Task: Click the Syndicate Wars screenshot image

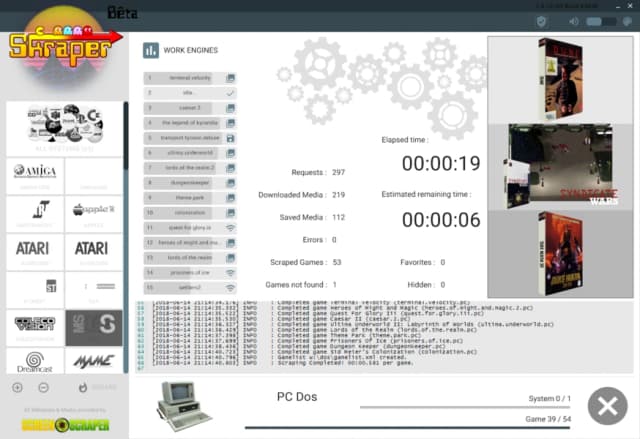Action: (560, 166)
